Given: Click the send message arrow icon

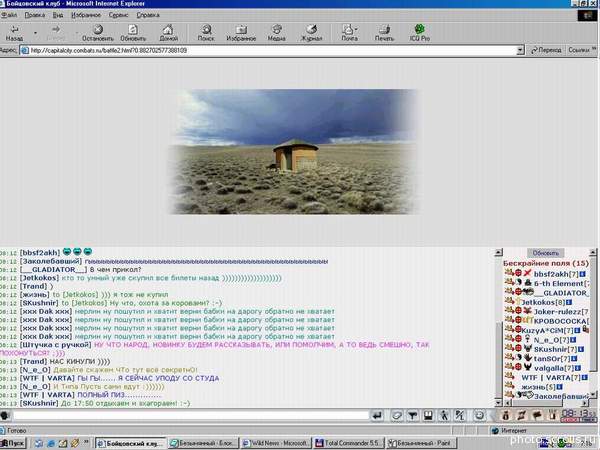Looking at the screenshot, I should click(377, 416).
